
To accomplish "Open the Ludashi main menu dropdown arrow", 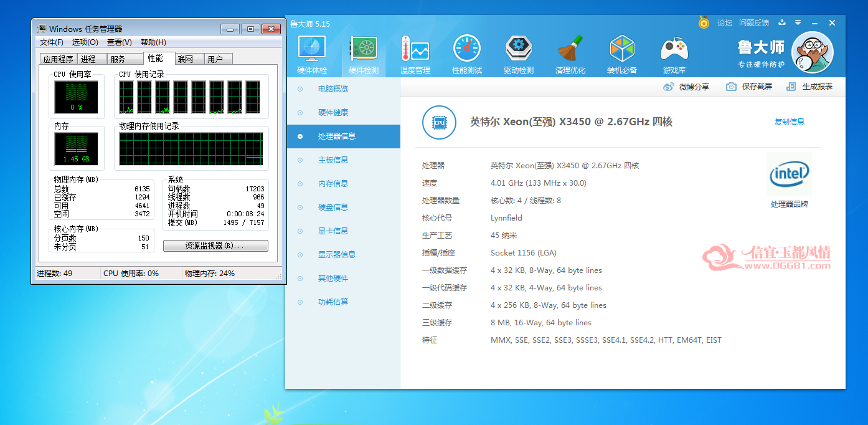I will [799, 23].
